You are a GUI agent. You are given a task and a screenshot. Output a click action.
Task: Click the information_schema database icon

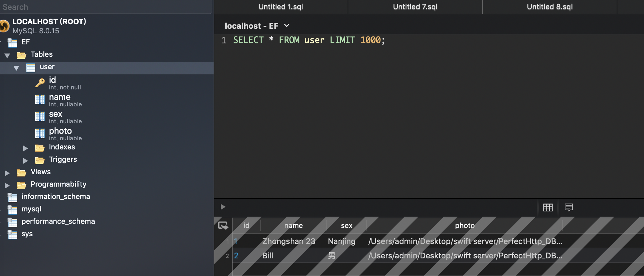[12, 197]
